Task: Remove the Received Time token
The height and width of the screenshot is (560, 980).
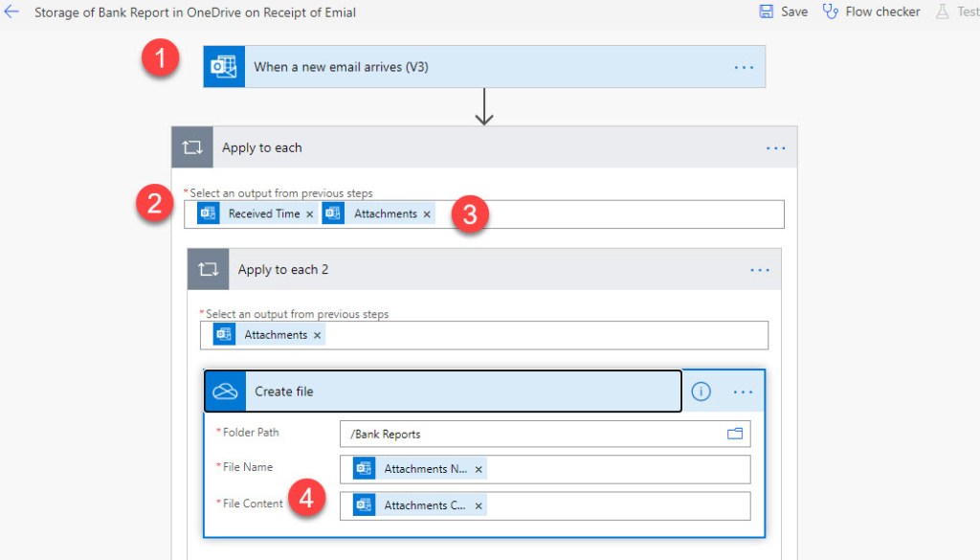Action: 309,214
